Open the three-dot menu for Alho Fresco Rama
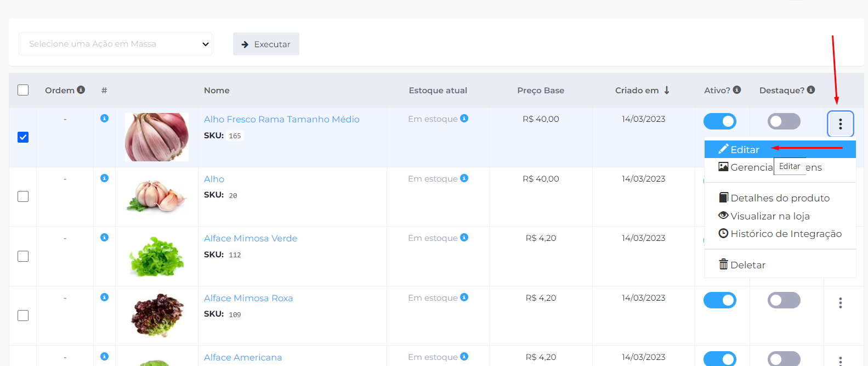Image resolution: width=868 pixels, height=366 pixels. click(840, 124)
